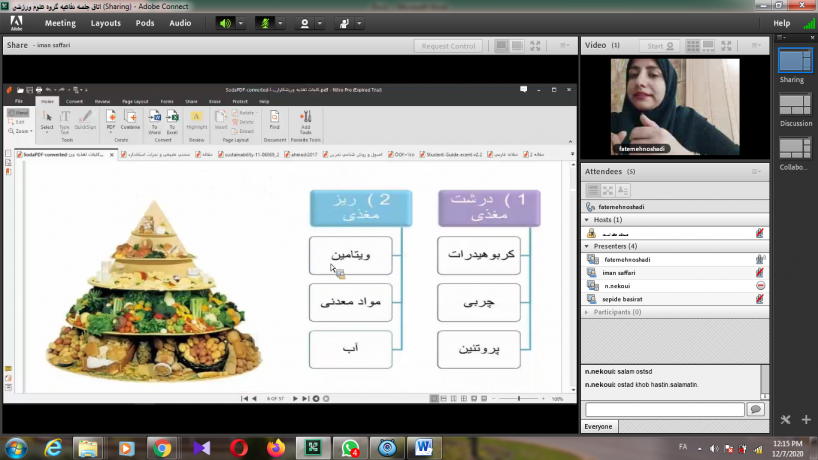818x460 pixels.
Task: Open Microsoft Word from the taskbar
Action: click(x=423, y=447)
